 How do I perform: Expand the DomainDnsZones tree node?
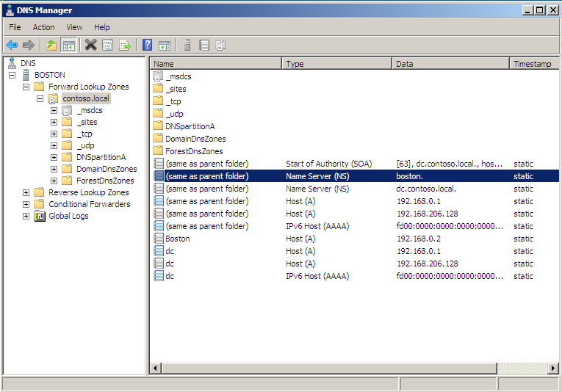pos(54,170)
